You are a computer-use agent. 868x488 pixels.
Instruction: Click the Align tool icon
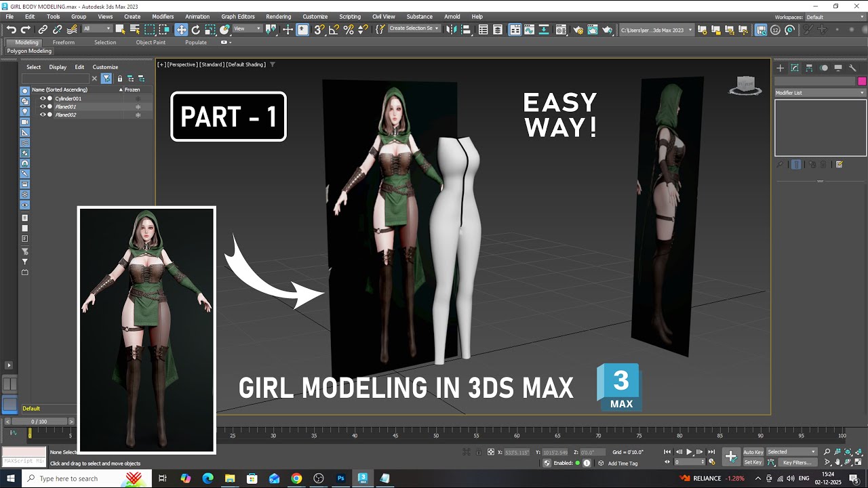click(x=465, y=29)
